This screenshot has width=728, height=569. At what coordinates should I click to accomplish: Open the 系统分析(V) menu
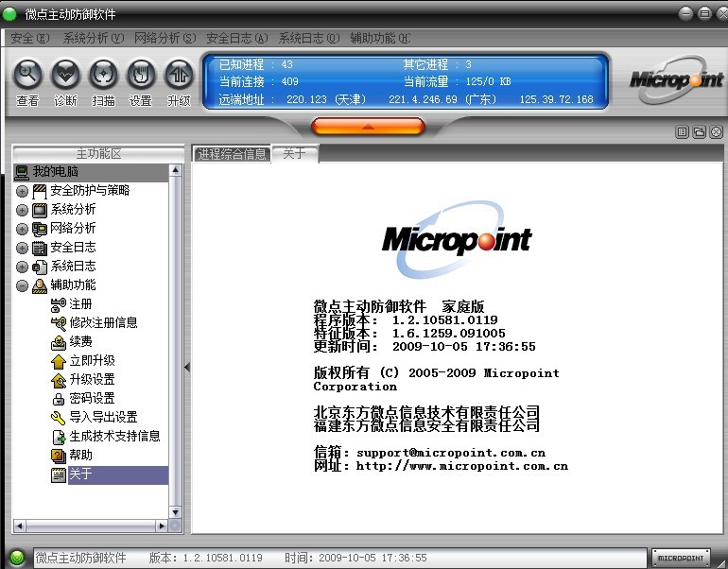coord(94,38)
